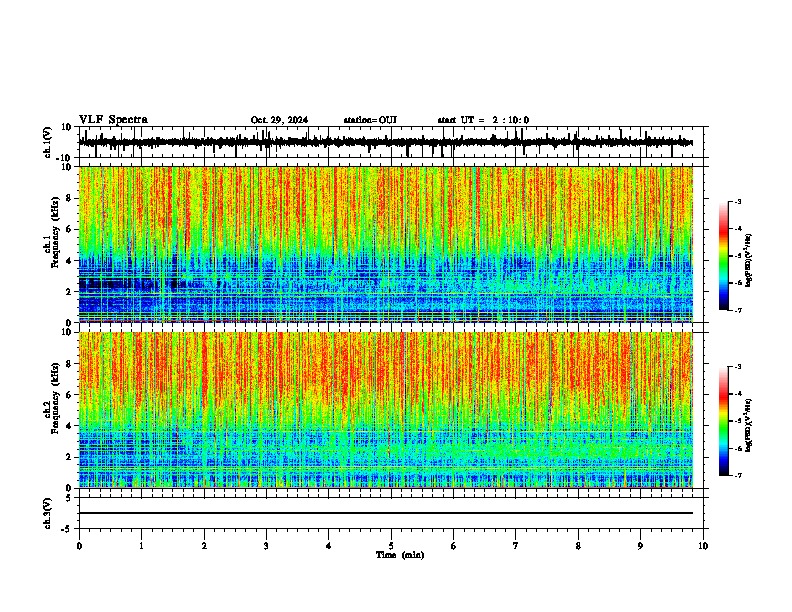Click the "6" kHz tick on ch.2 spectrogram
The image size is (792, 612).
70,395
